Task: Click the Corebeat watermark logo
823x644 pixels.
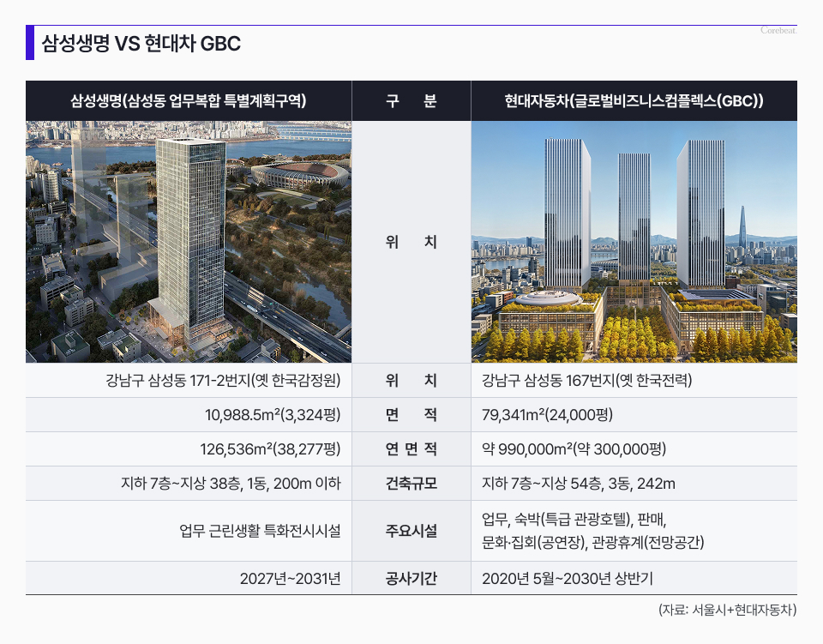Action: 778,30
